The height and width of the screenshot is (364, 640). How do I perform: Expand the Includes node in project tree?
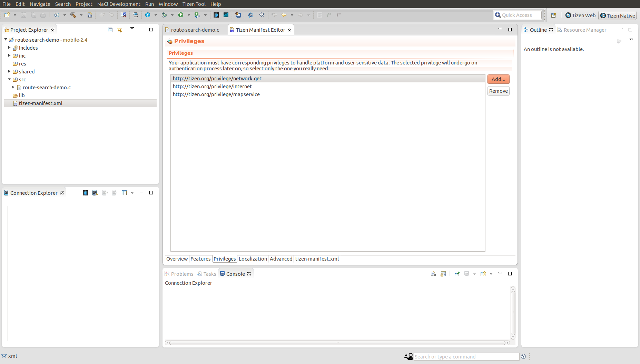pos(9,48)
